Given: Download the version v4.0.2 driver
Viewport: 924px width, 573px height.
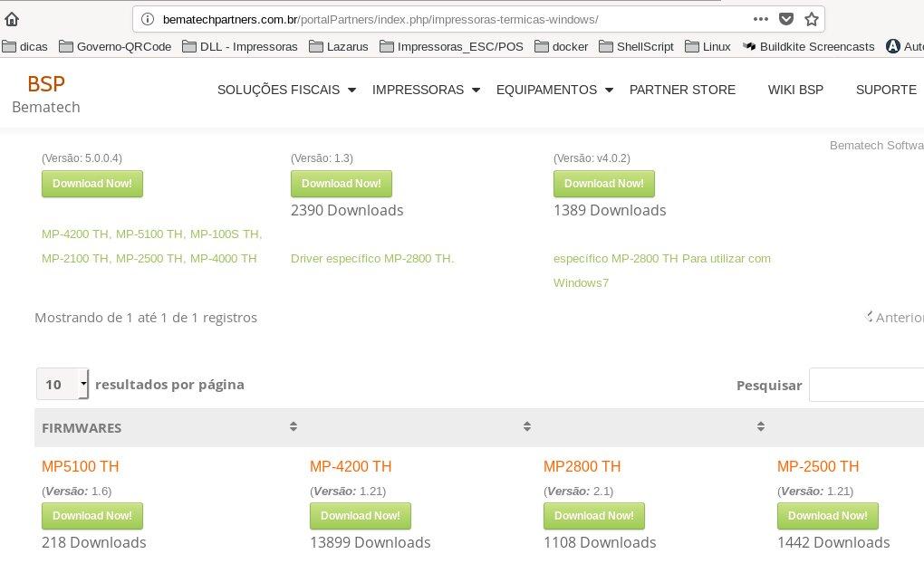Looking at the screenshot, I should 604,184.
